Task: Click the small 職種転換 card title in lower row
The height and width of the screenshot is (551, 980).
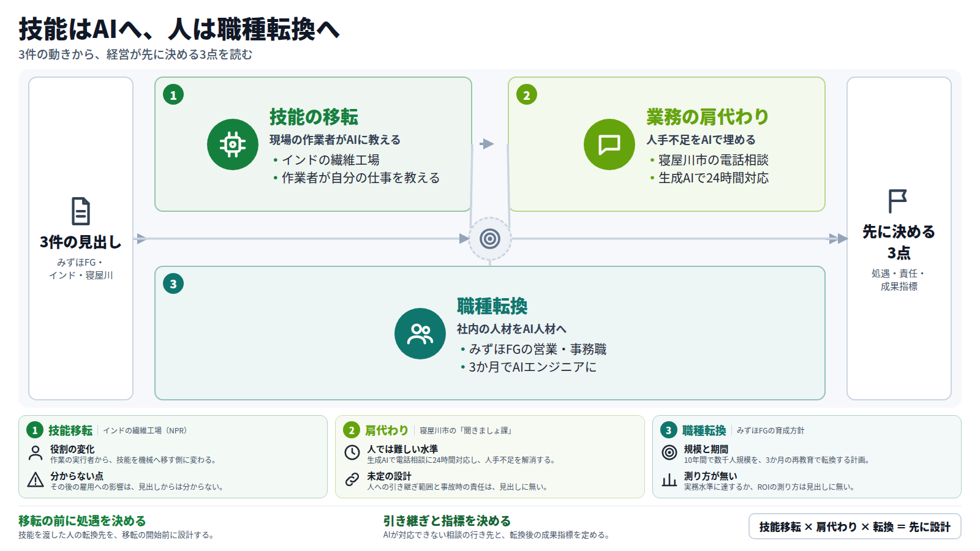Action: pos(704,430)
